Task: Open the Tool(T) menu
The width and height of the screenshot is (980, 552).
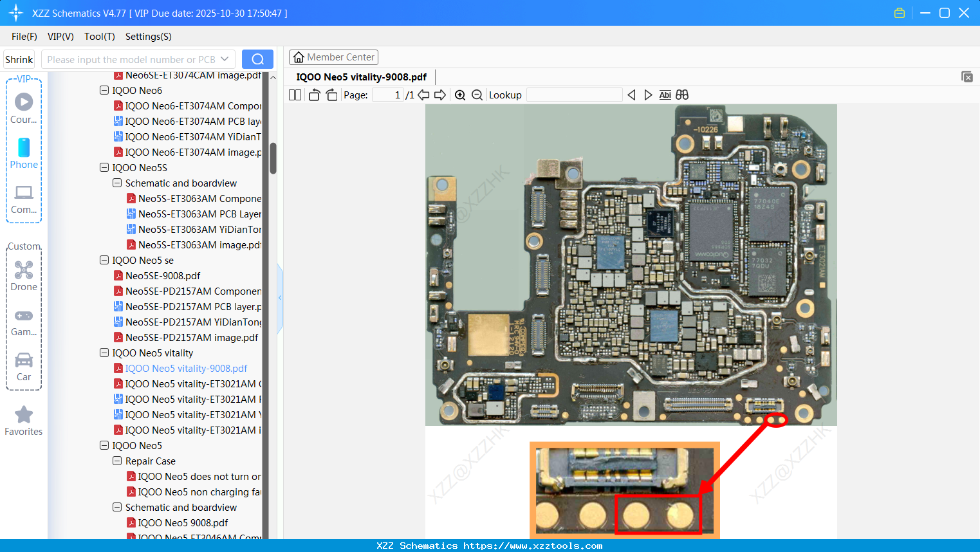Action: [x=100, y=37]
